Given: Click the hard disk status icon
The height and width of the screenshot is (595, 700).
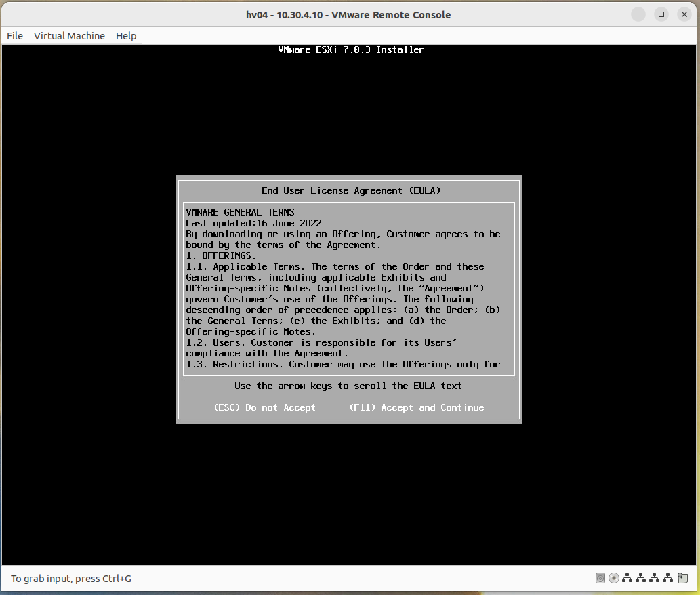Looking at the screenshot, I should [600, 578].
